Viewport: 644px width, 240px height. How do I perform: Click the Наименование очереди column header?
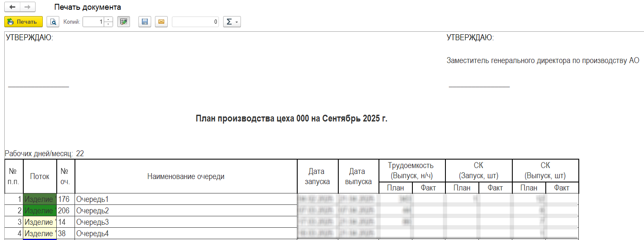pyautogui.click(x=185, y=177)
